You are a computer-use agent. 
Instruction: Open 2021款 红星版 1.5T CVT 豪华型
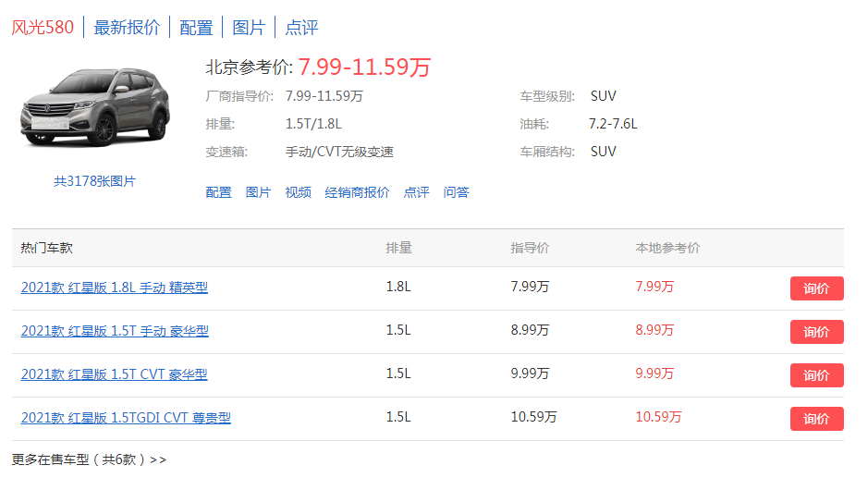click(114, 374)
